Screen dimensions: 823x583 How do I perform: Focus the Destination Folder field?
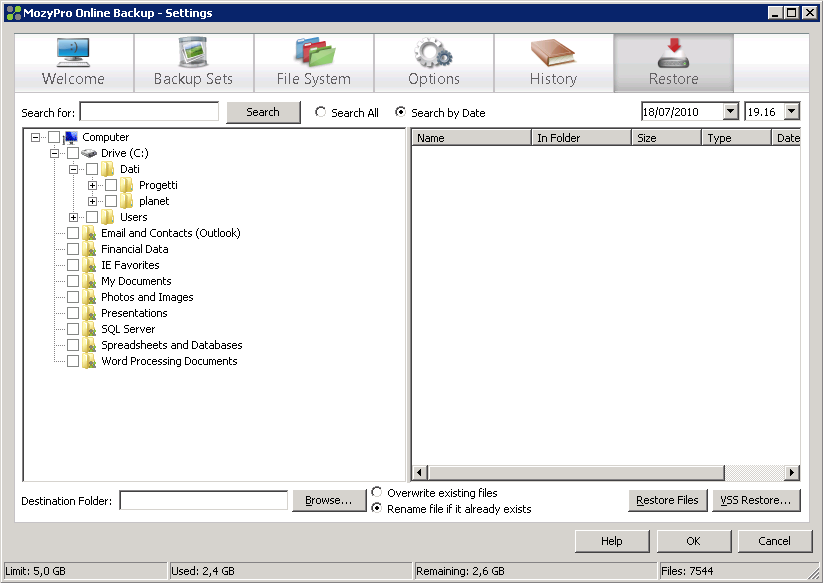(204, 500)
